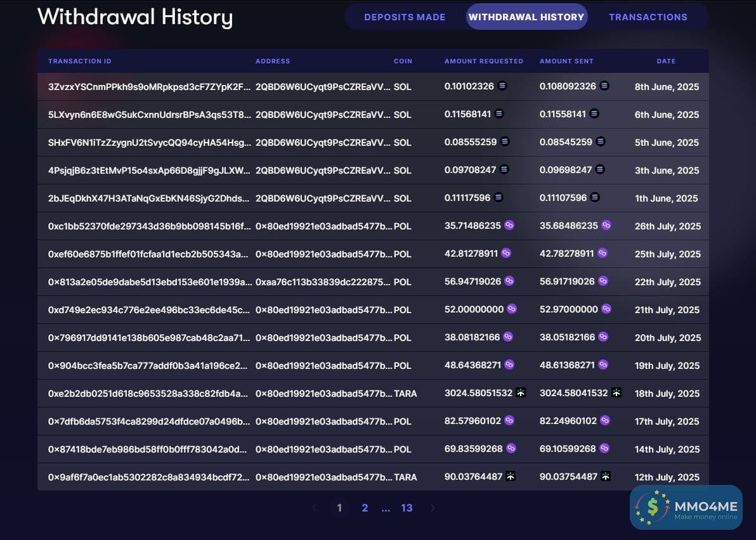The width and height of the screenshot is (756, 540).
Task: Click transaction ID starting 5LXvyn6n6E8wG5uk
Action: tap(150, 115)
